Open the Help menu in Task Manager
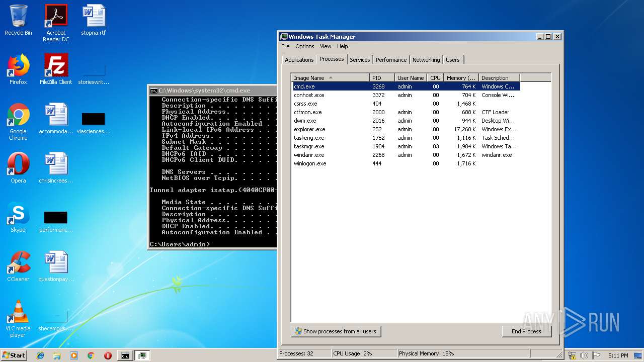Image resolution: width=644 pixels, height=362 pixels. point(342,46)
